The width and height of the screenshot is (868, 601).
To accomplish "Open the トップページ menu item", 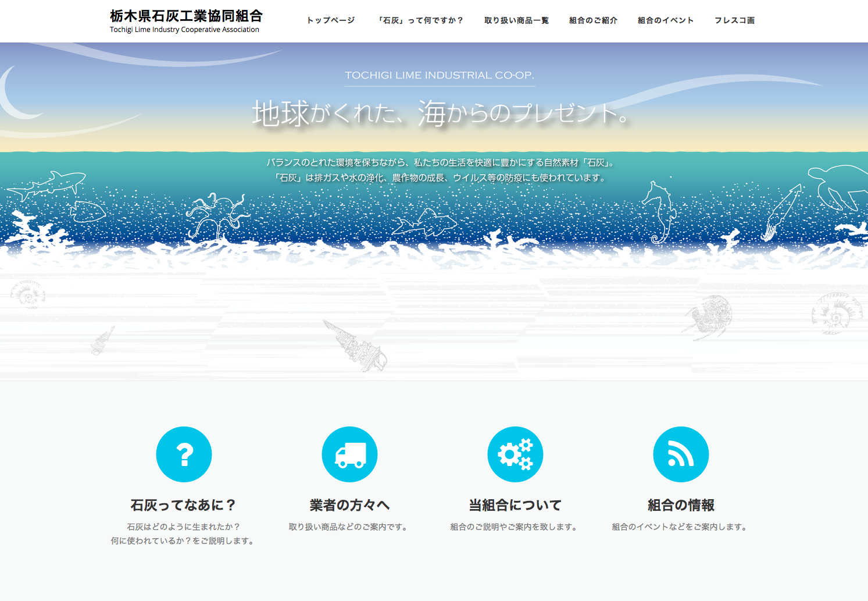I will click(x=331, y=20).
